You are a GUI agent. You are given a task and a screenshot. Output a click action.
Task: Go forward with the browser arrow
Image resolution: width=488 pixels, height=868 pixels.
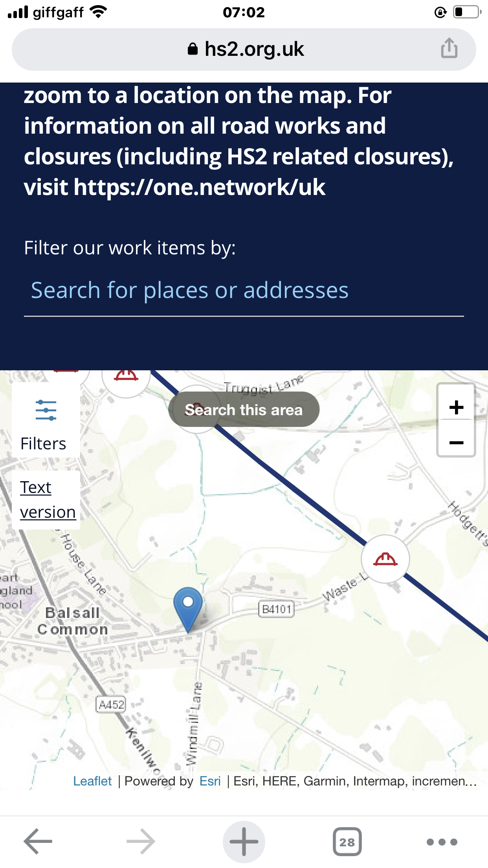(141, 841)
